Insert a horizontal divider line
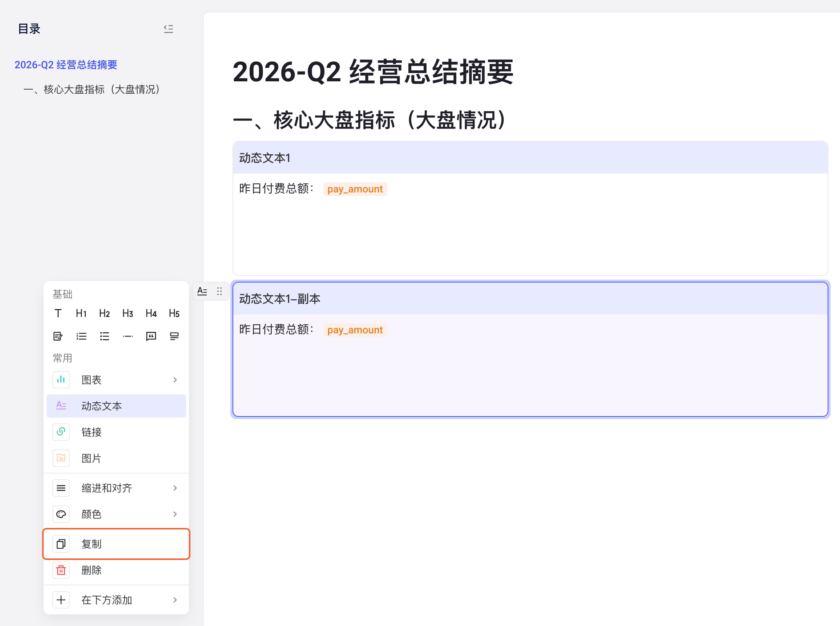Image resolution: width=840 pixels, height=626 pixels. (x=128, y=336)
